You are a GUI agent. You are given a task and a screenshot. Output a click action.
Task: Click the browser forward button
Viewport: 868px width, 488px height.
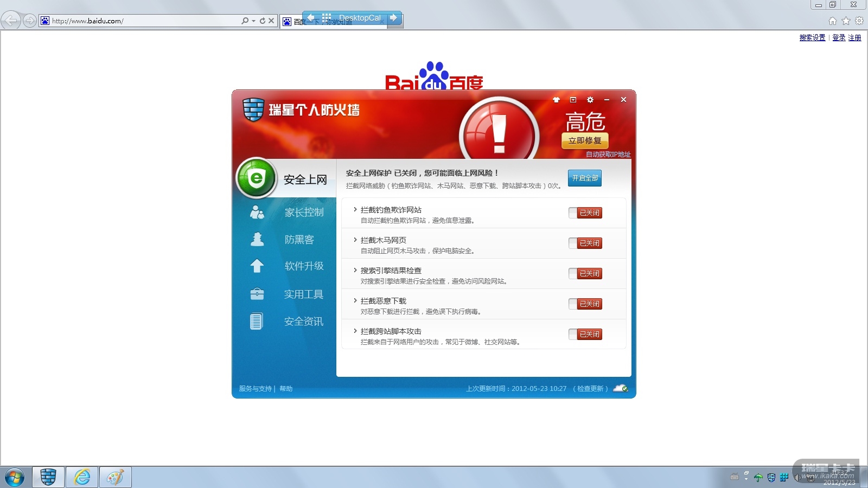point(30,21)
